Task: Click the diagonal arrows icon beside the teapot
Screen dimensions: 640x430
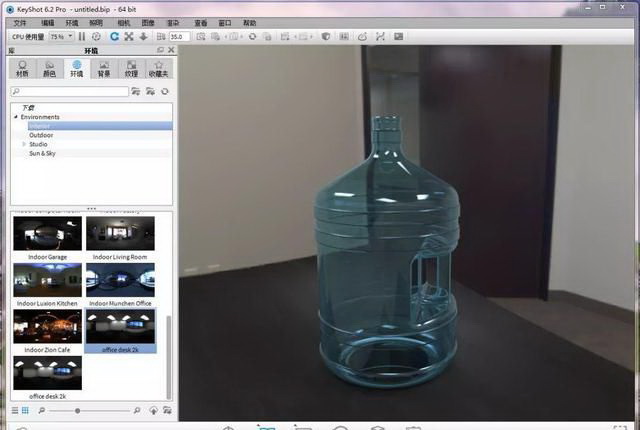Action: point(380,37)
